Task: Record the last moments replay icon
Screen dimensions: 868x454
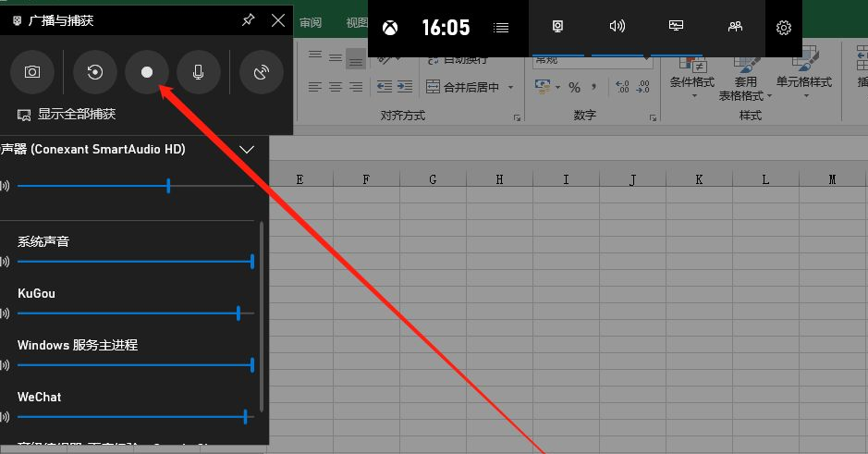Action: (94, 72)
